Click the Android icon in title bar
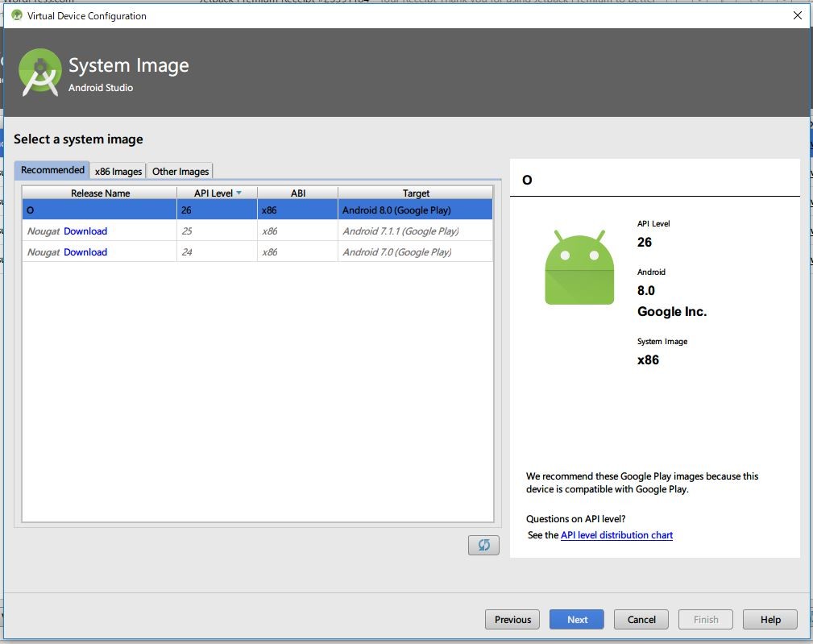This screenshot has height=644, width=813. [x=17, y=15]
